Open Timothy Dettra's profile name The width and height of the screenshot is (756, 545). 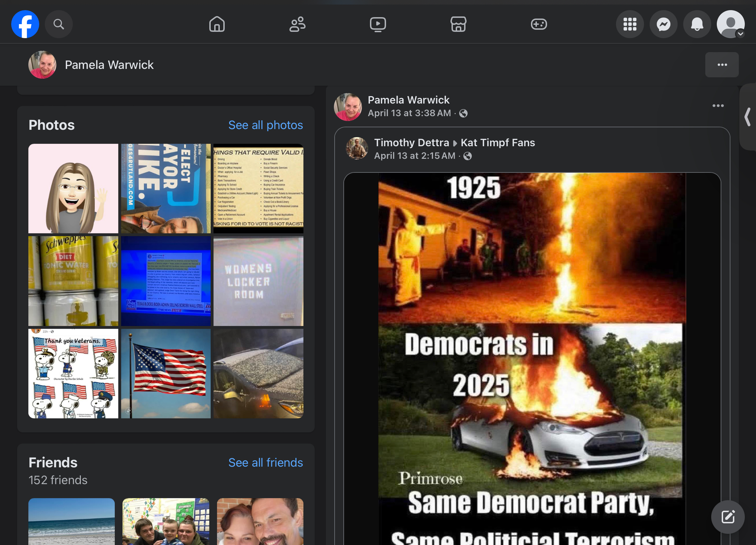tap(411, 142)
